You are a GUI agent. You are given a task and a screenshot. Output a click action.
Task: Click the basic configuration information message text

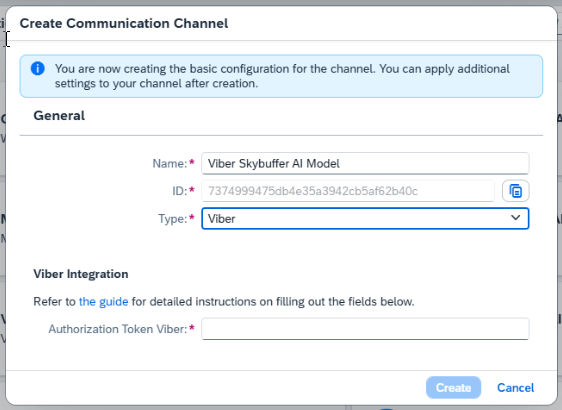[282, 76]
